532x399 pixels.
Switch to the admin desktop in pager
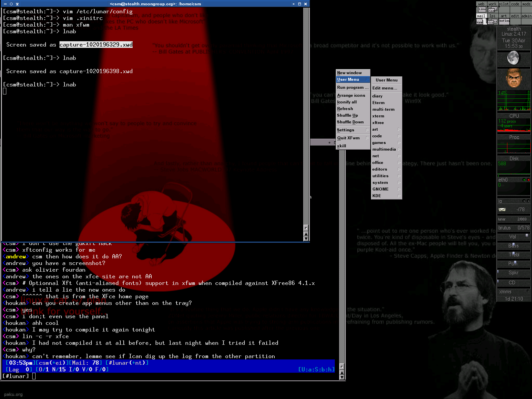(526, 16)
